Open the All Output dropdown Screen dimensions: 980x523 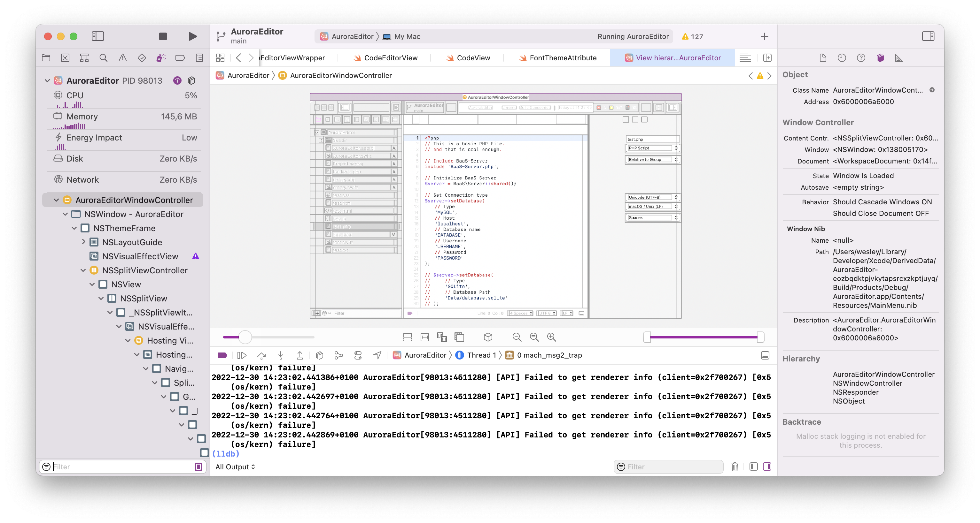(x=235, y=466)
